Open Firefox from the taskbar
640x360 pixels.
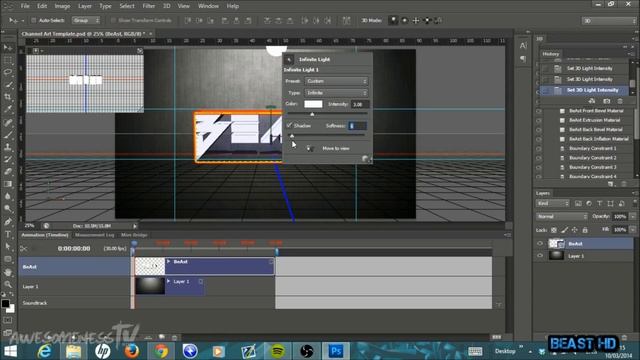point(131,351)
